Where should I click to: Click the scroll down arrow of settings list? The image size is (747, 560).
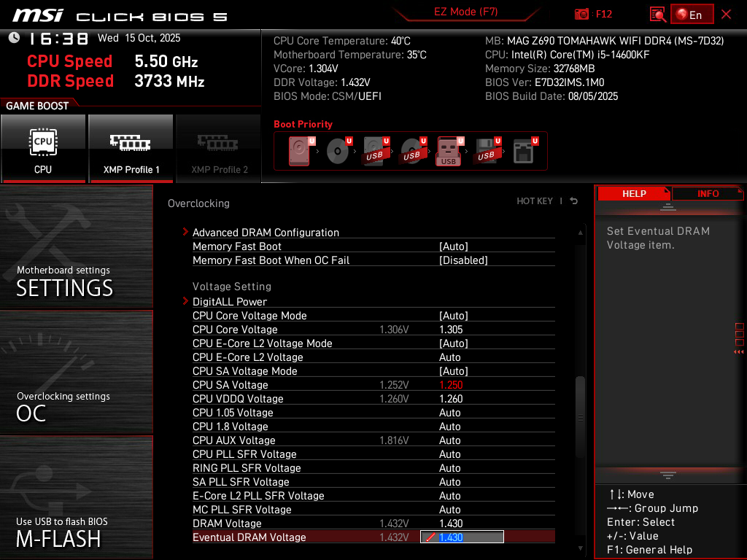click(580, 548)
